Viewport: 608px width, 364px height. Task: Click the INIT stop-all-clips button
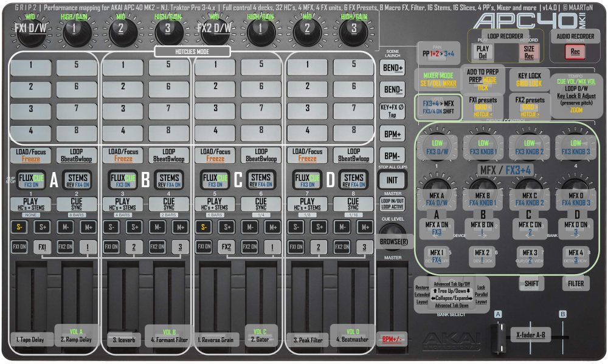click(392, 180)
